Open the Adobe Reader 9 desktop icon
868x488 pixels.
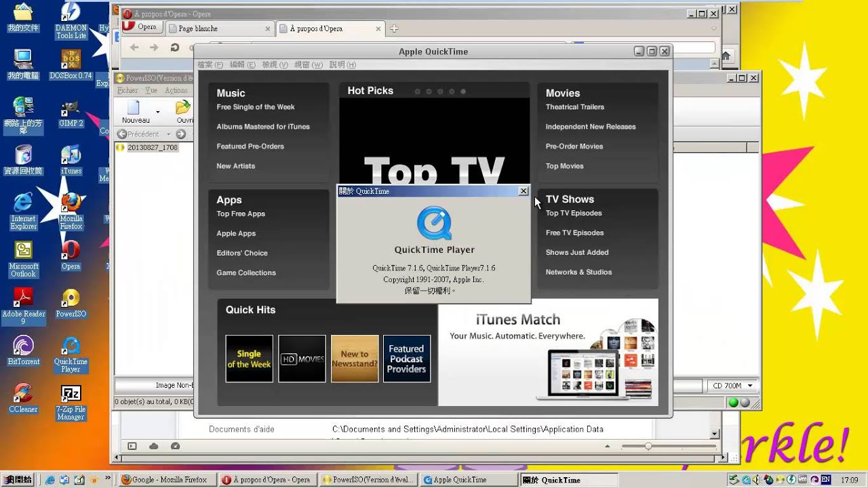pos(23,306)
